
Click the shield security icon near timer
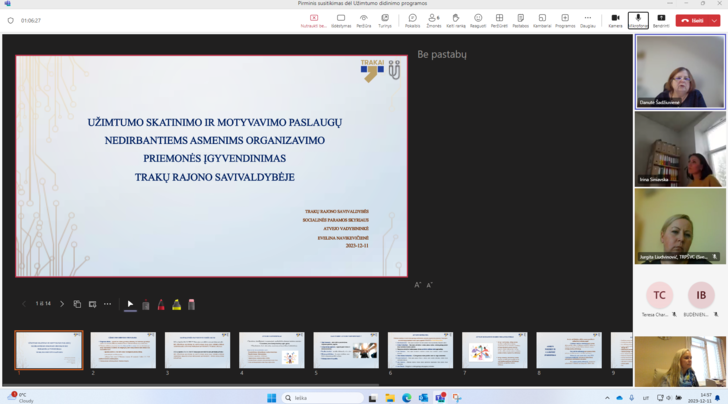click(x=11, y=20)
